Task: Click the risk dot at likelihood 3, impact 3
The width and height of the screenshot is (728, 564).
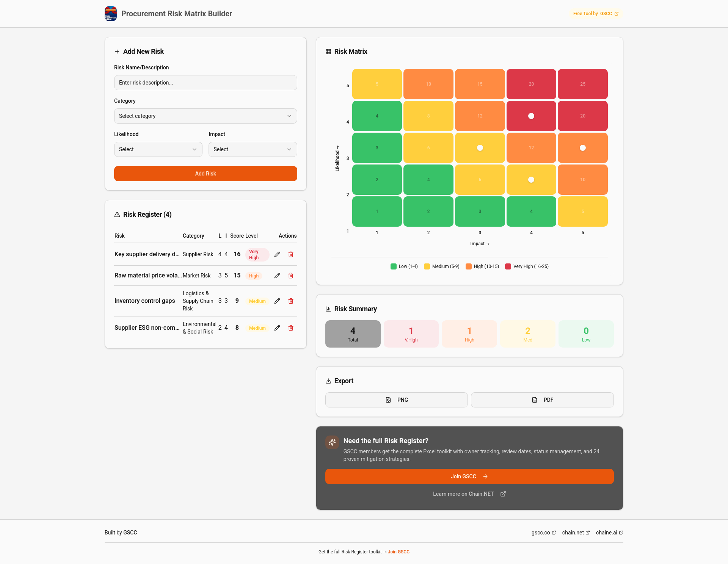Action: tap(480, 148)
